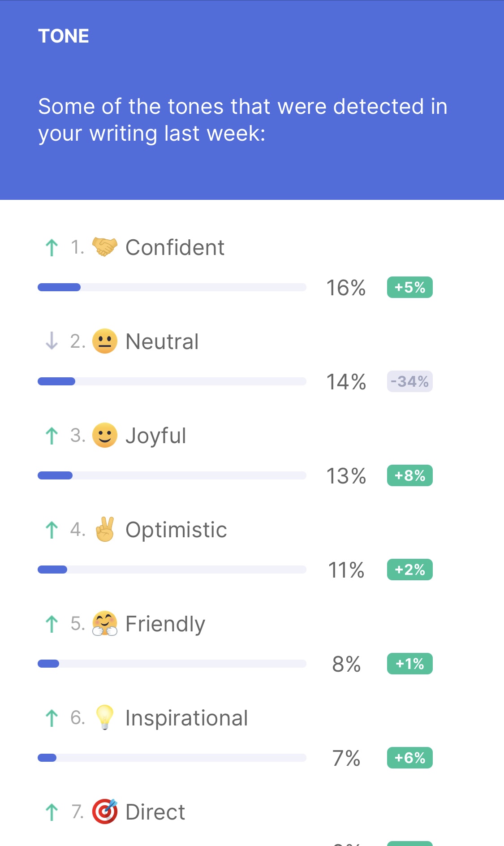
Task: Click the handshake emoji next to Confident
Action: coord(105,247)
